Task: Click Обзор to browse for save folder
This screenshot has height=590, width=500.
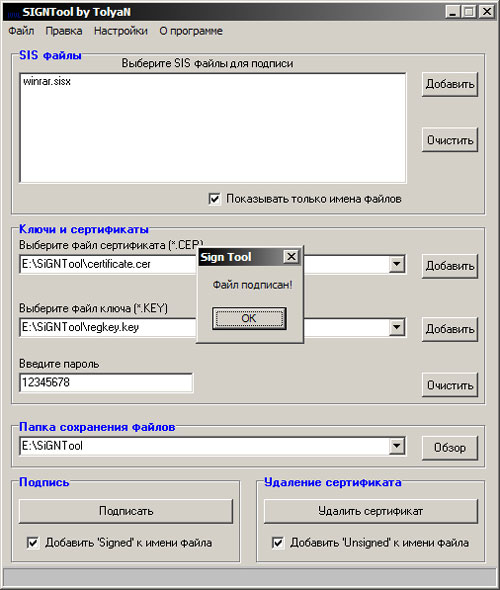Action: pyautogui.click(x=450, y=448)
